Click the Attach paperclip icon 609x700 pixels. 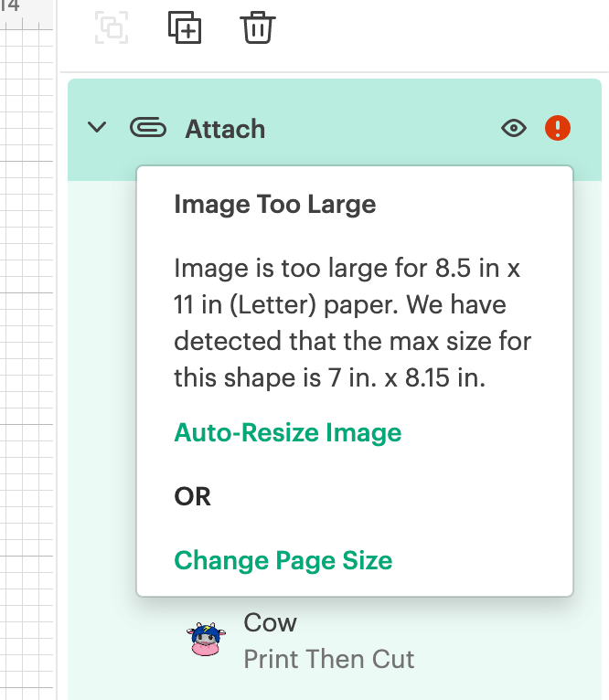pyautogui.click(x=148, y=128)
